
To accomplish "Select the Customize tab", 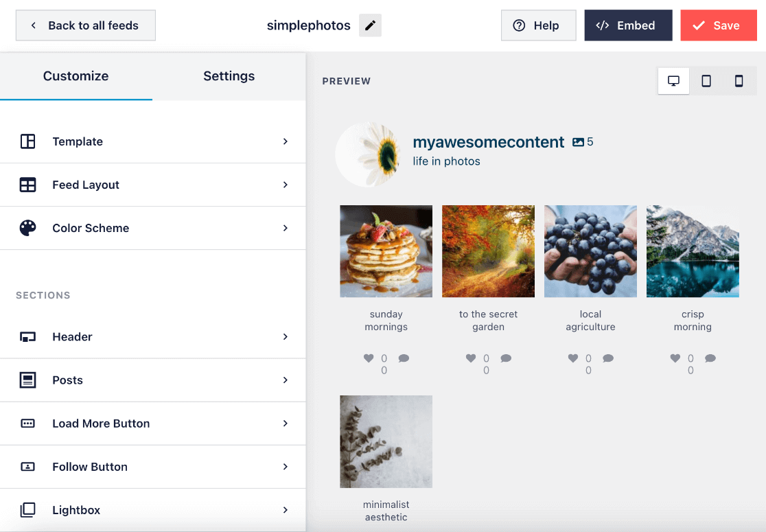I will point(76,76).
